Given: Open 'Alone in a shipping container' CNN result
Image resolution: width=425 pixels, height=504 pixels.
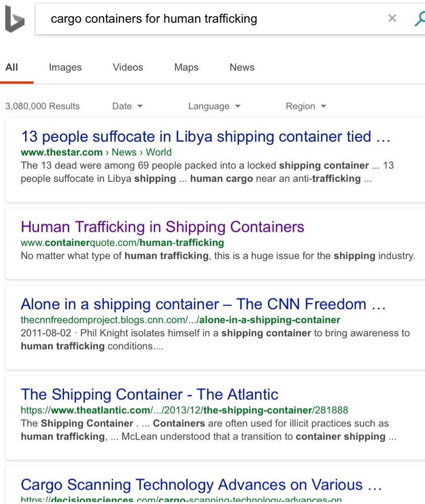Looking at the screenshot, I should pos(203,304).
